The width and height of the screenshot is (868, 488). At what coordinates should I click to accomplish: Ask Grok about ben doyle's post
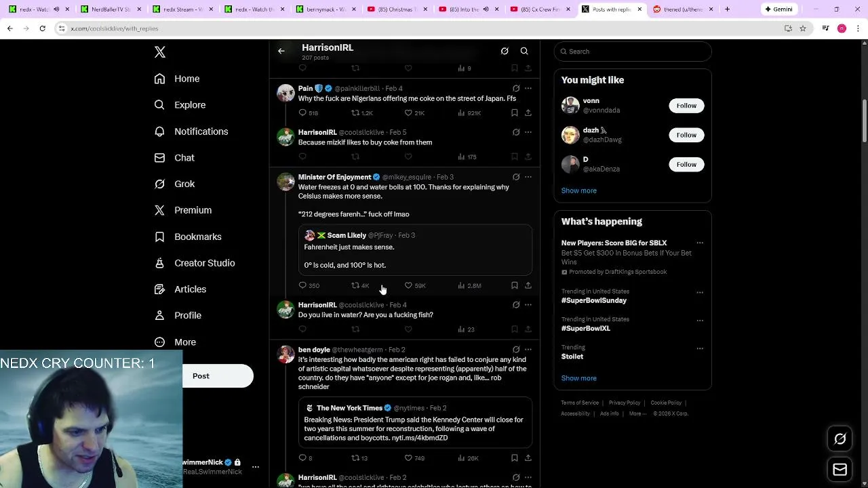pyautogui.click(x=516, y=350)
